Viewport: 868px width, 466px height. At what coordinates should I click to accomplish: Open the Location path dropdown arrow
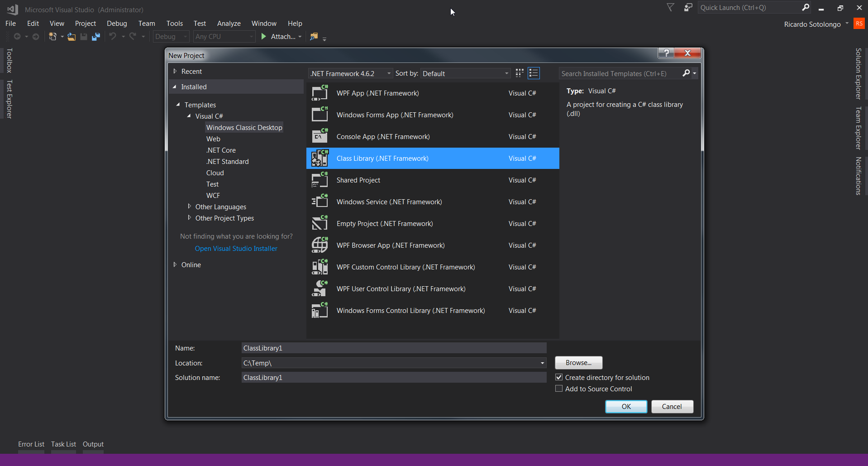542,363
